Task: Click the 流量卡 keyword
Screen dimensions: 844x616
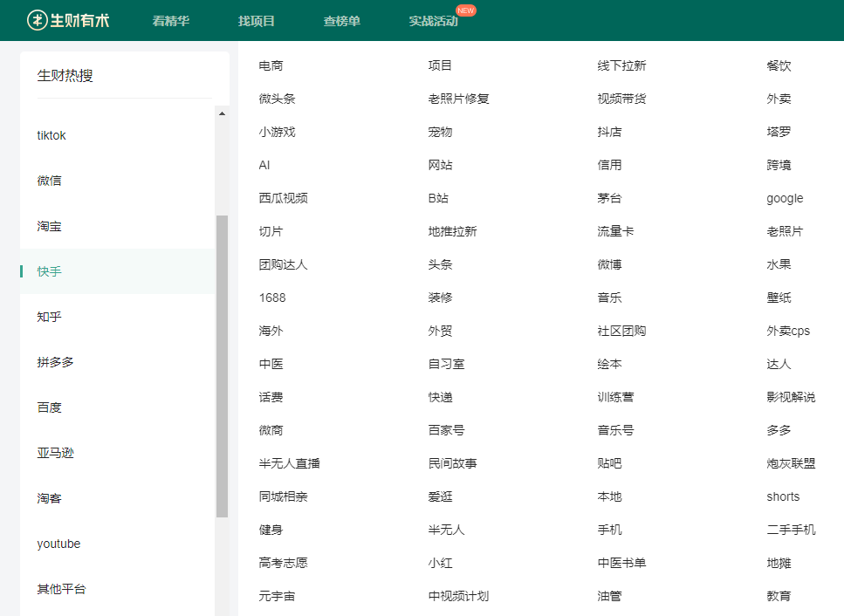Action: pos(616,231)
